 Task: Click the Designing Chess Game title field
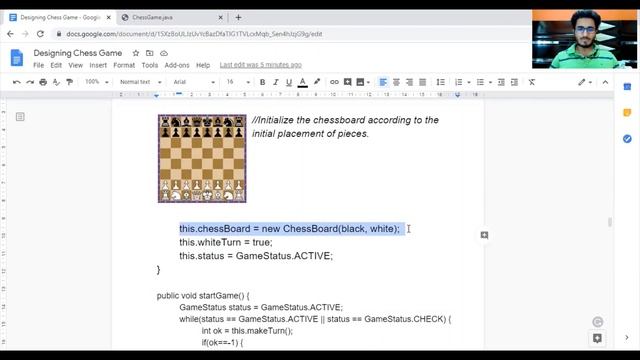tap(78, 53)
